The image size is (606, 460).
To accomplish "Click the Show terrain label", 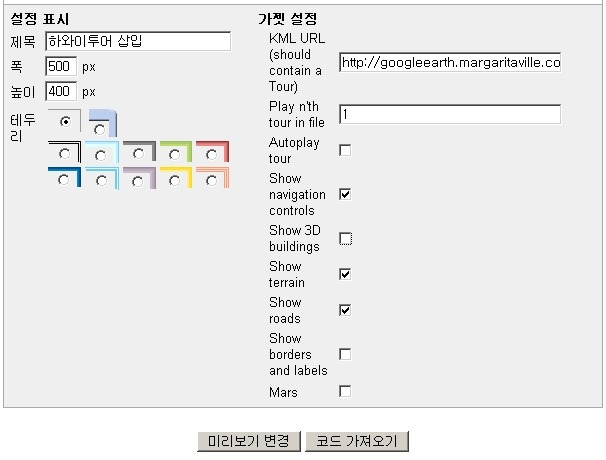I will click(x=287, y=274).
